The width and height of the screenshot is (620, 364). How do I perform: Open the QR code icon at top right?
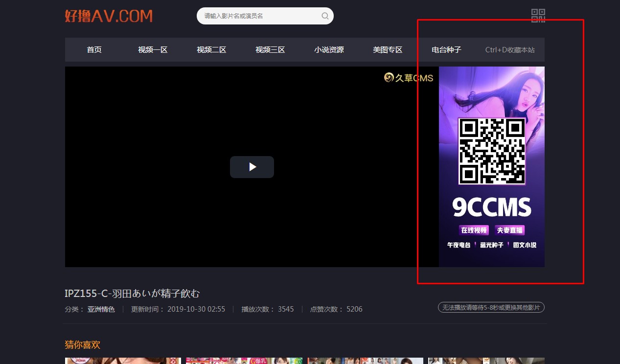538,16
